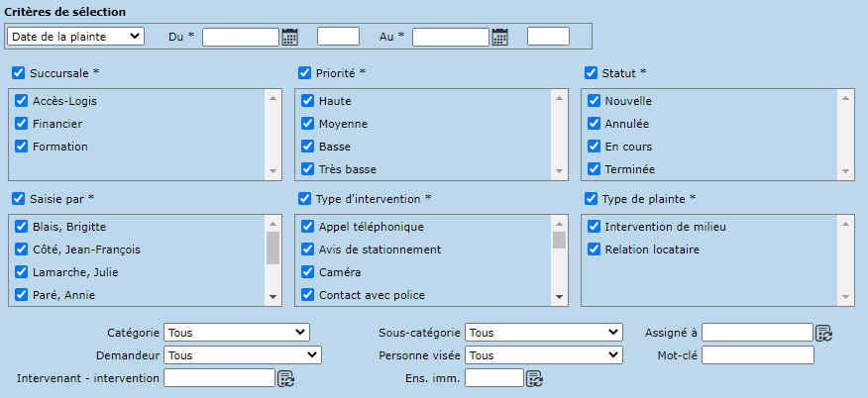Uncheck the Annulée status checkbox
The image size is (868, 398).
coord(594,124)
